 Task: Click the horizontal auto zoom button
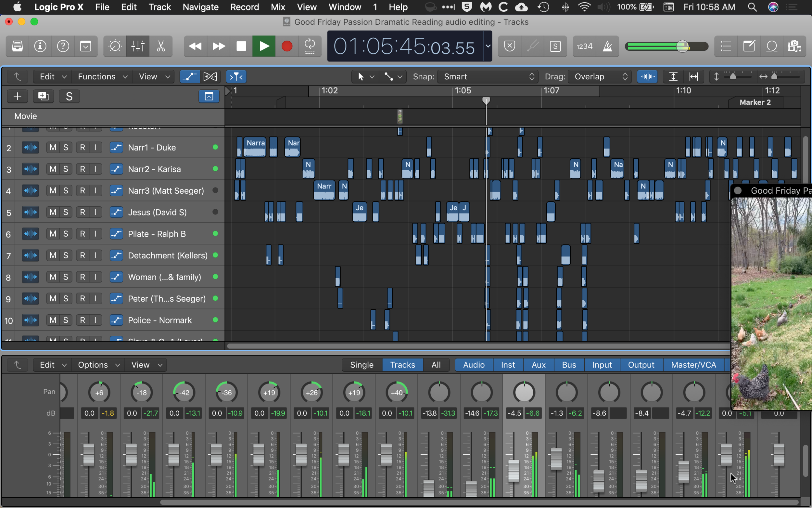tap(693, 77)
